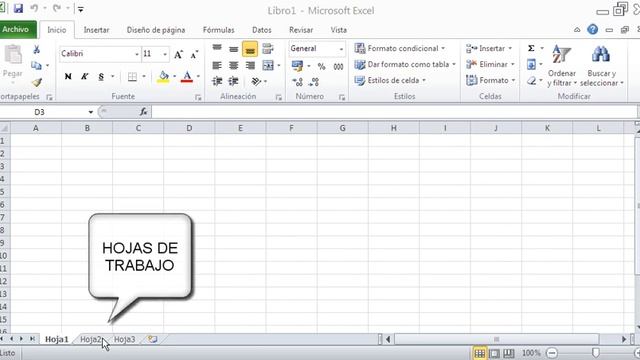
Task: Align cell content to middle
Action: click(x=233, y=49)
